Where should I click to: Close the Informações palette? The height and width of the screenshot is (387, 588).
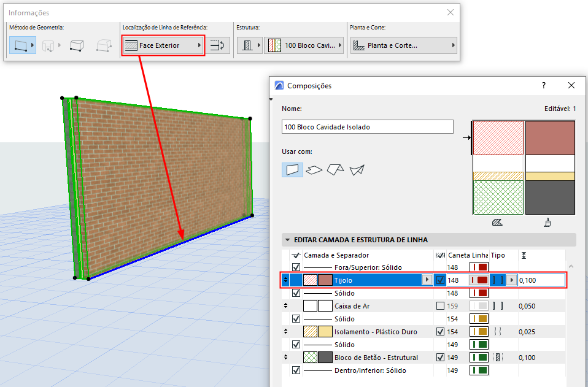451,12
